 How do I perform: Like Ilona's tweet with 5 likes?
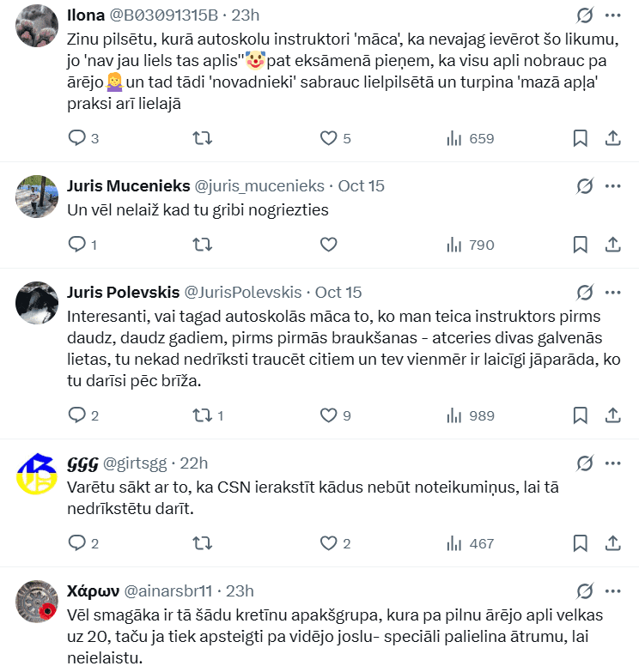tap(328, 138)
